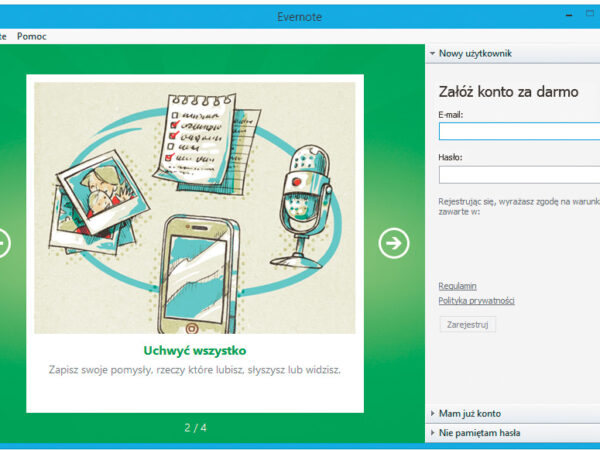The height and width of the screenshot is (450, 600).
Task: Minimize the Evernote window
Action: pos(565,15)
